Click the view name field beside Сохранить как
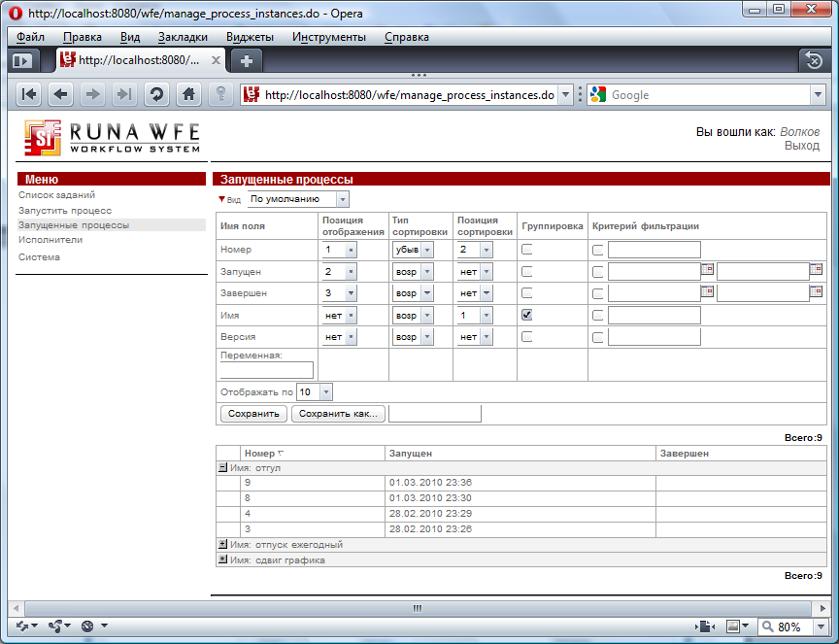839x644 pixels. (434, 413)
